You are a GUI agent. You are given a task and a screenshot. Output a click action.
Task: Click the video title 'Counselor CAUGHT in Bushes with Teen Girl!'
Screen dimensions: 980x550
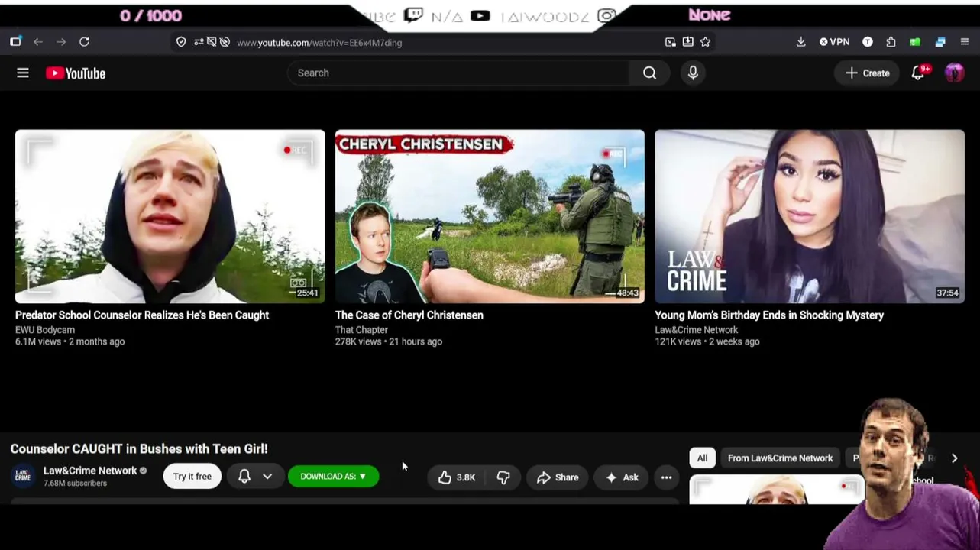coord(139,449)
